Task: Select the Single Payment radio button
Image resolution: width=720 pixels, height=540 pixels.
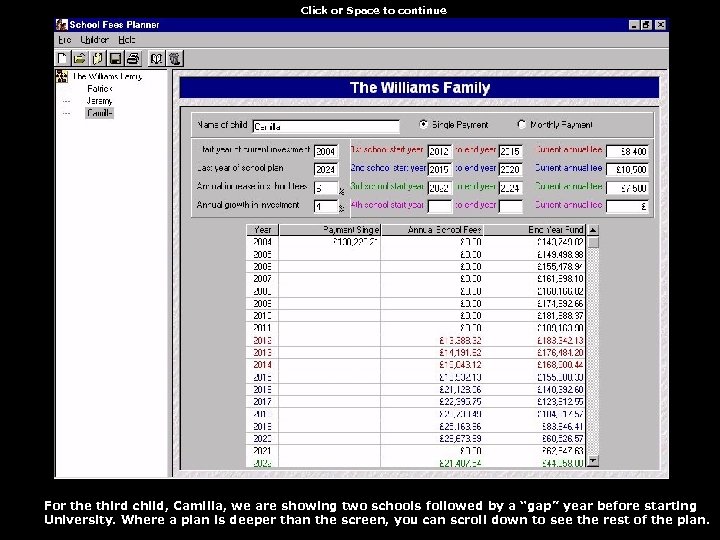Action: pos(423,124)
